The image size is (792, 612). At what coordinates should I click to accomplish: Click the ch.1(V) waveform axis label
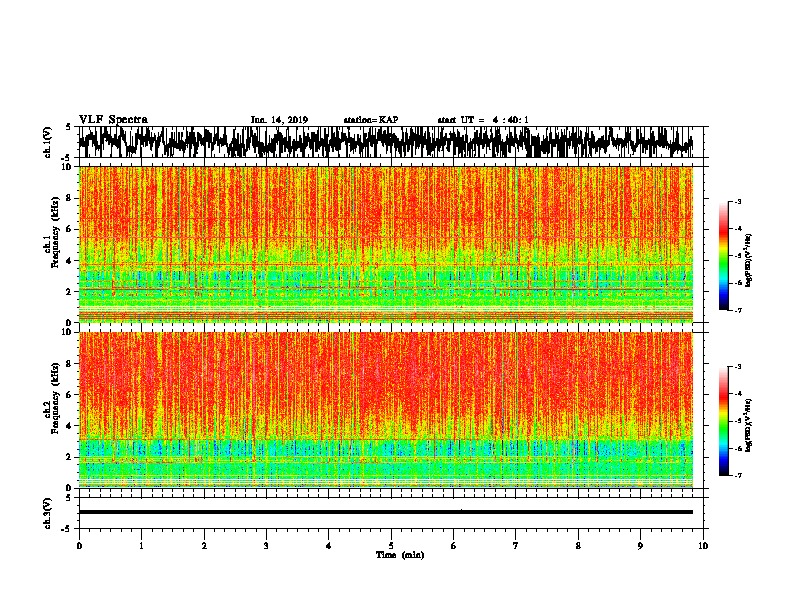click(x=48, y=142)
